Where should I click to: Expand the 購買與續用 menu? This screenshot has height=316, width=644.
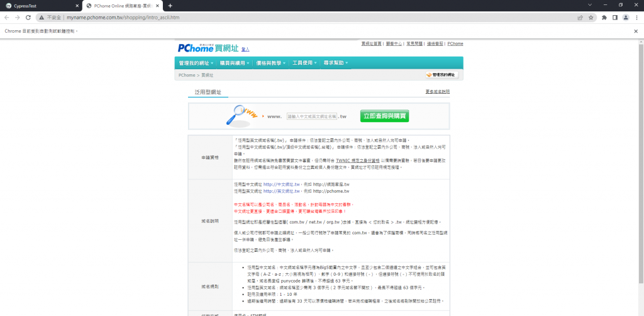point(235,63)
